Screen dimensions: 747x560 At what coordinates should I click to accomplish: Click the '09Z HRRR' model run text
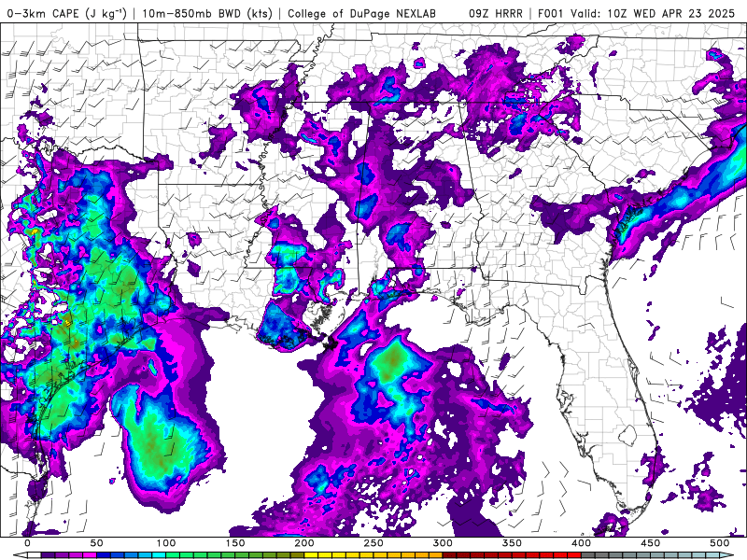[x=496, y=13]
